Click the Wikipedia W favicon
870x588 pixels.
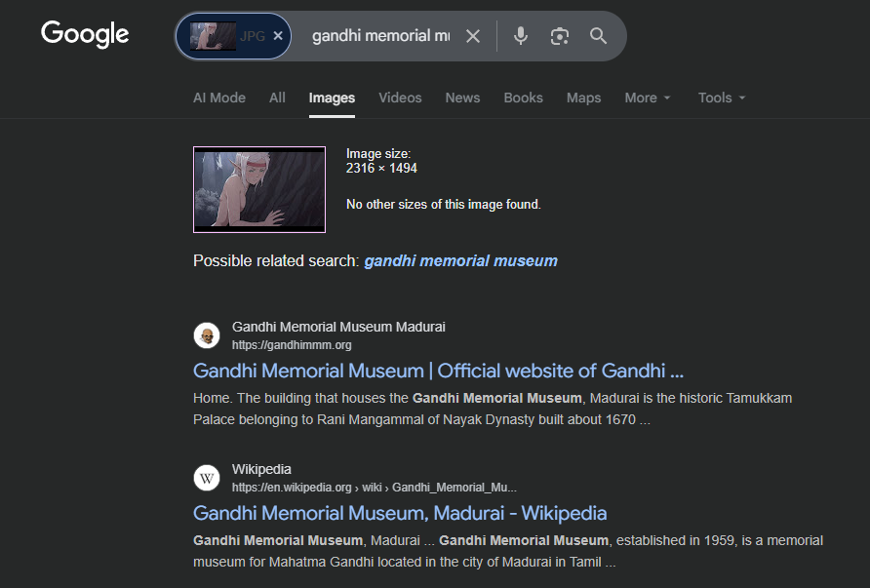coord(207,478)
